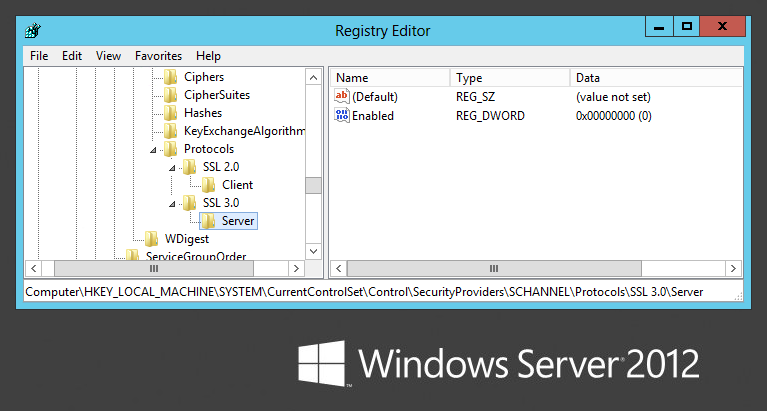Click the Protocols folder icon

(170, 149)
